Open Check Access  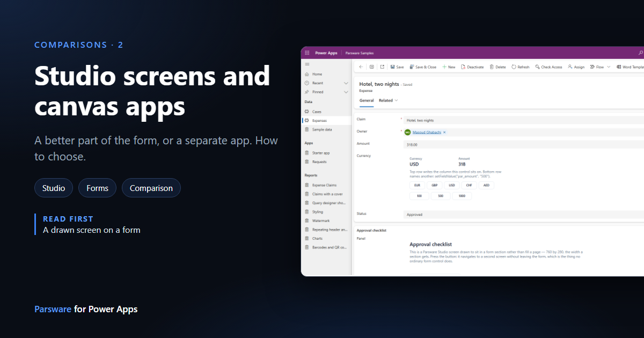[x=548, y=67]
